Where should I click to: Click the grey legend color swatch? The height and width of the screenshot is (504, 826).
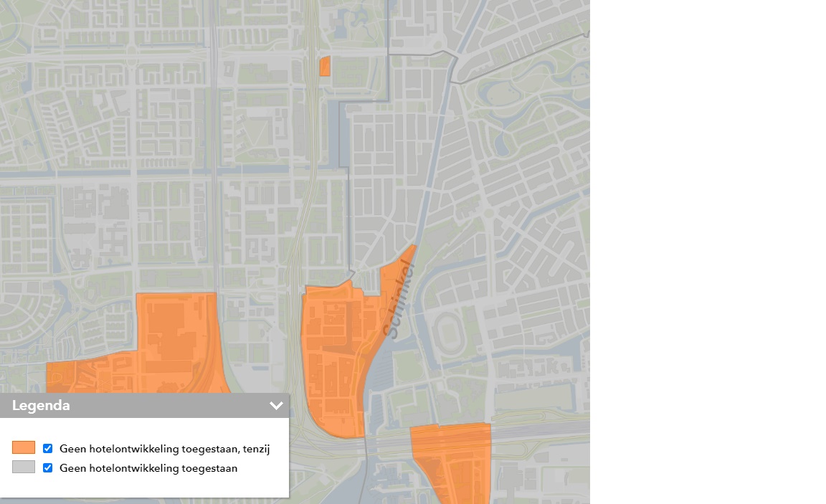[24, 467]
